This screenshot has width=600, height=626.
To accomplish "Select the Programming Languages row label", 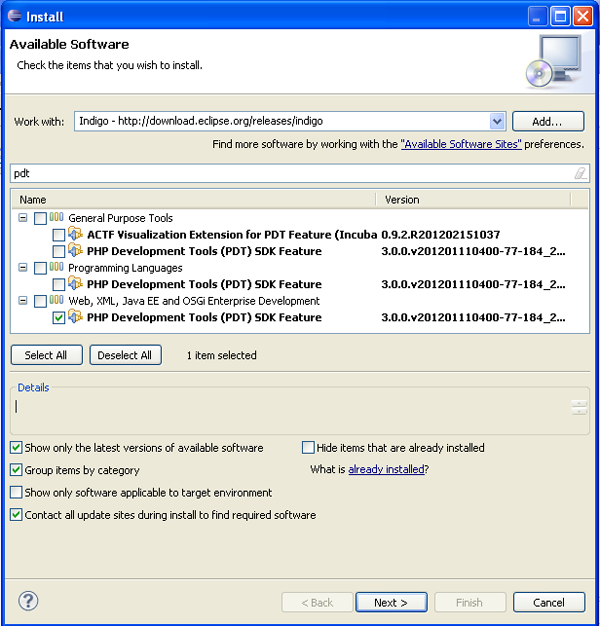I will 125,267.
